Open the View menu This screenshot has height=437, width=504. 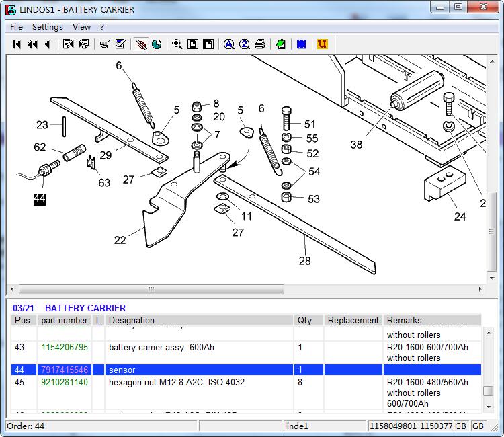(x=81, y=27)
